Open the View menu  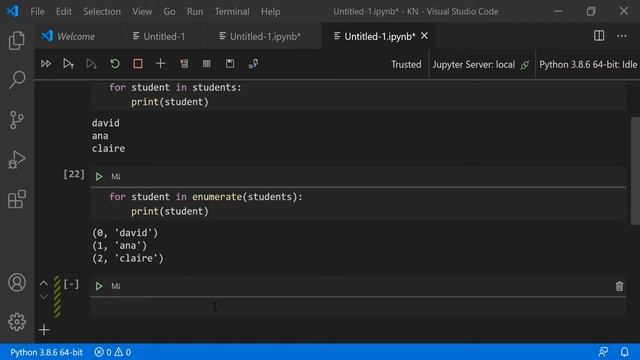[142, 11]
